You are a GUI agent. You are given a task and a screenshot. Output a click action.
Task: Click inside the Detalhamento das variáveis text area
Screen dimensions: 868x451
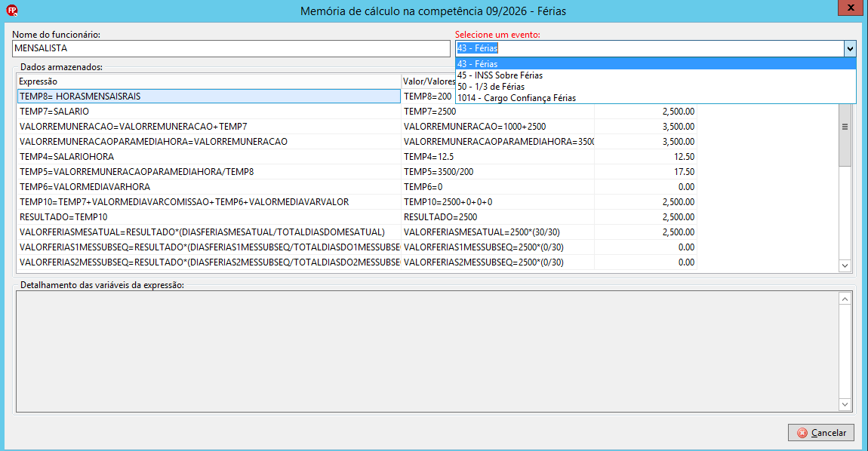427,352
